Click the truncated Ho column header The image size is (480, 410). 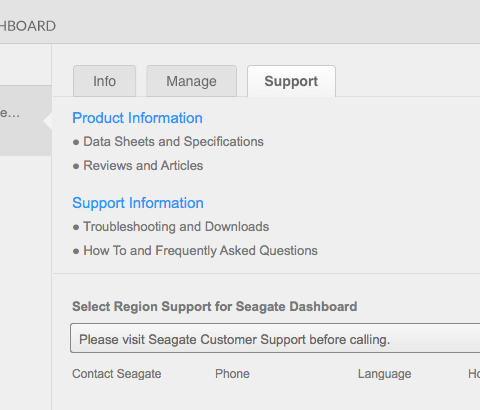tap(474, 374)
